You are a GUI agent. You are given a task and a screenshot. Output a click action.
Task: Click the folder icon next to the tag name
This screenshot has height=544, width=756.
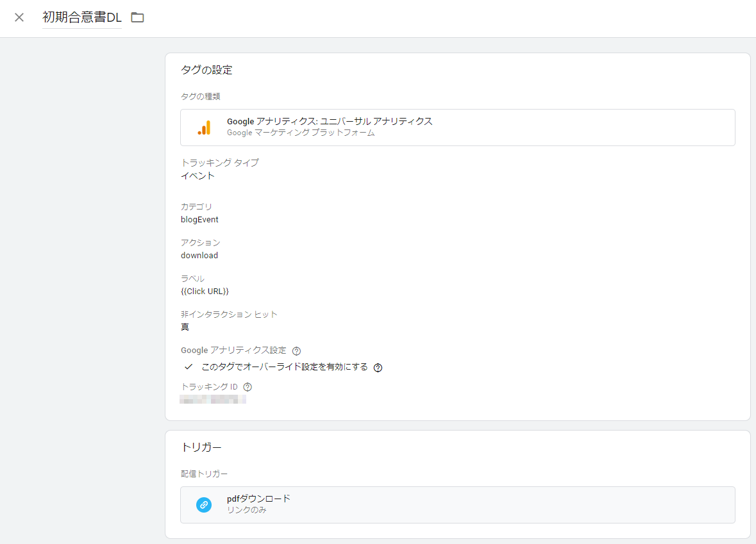(x=137, y=17)
